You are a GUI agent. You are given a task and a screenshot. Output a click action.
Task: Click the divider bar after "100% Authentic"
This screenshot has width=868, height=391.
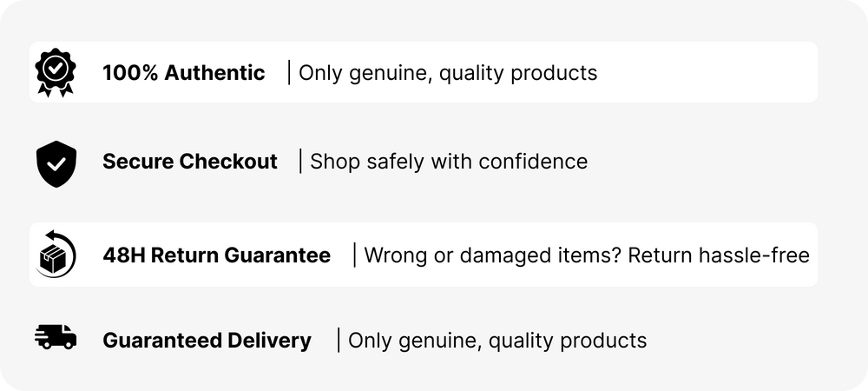289,73
